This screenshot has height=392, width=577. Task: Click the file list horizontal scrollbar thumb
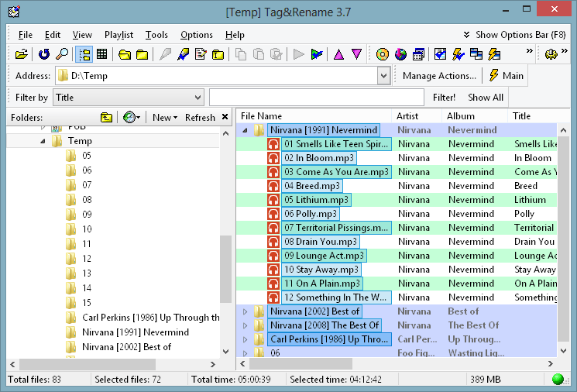click(x=301, y=364)
